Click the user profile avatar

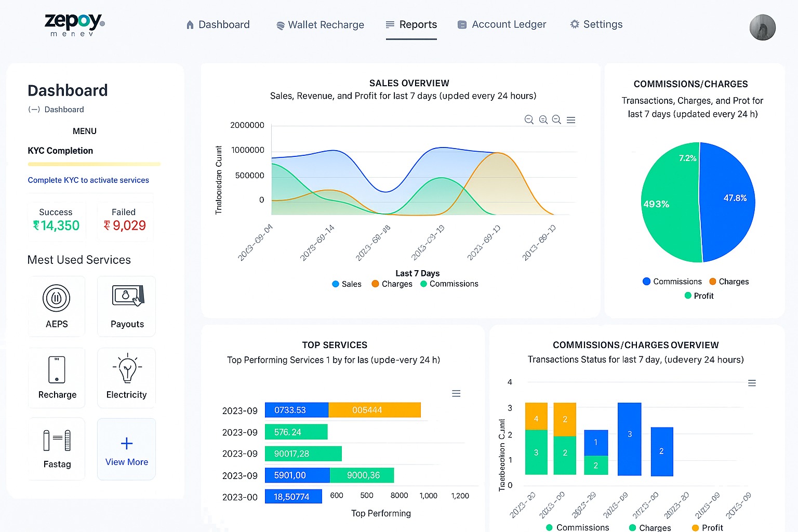coord(762,28)
